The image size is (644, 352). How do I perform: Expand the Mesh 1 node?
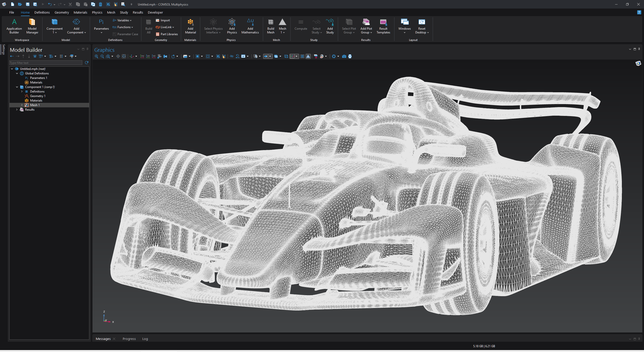[22, 105]
